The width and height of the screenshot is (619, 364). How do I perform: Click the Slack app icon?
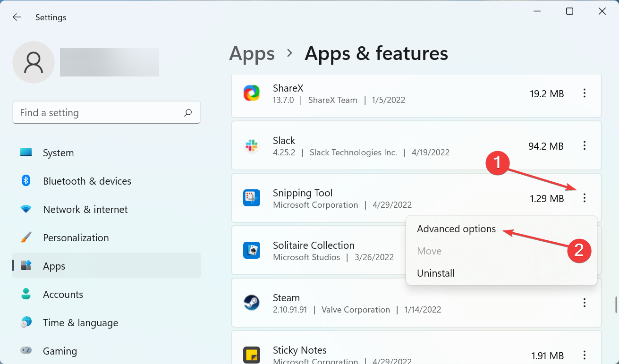pos(252,145)
